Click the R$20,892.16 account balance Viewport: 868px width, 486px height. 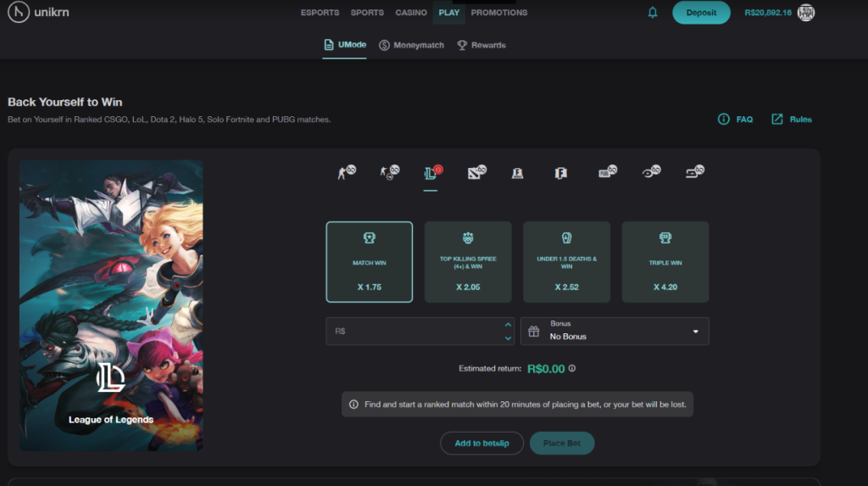(768, 12)
